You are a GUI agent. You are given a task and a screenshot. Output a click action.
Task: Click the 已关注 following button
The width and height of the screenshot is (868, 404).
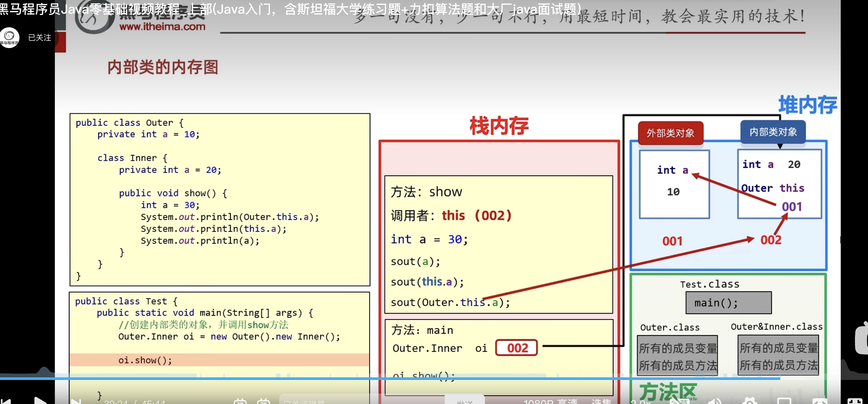click(x=40, y=37)
